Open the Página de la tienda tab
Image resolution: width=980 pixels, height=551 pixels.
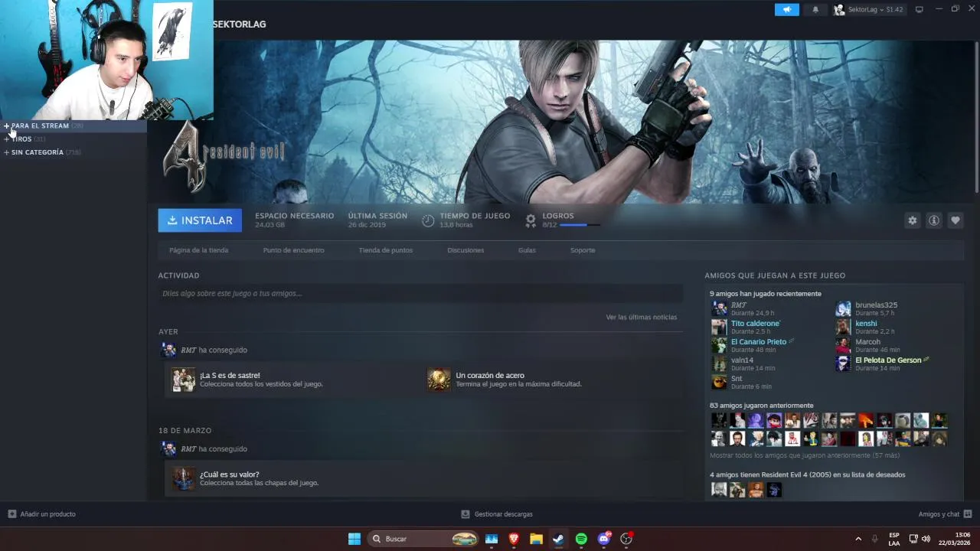coord(198,250)
